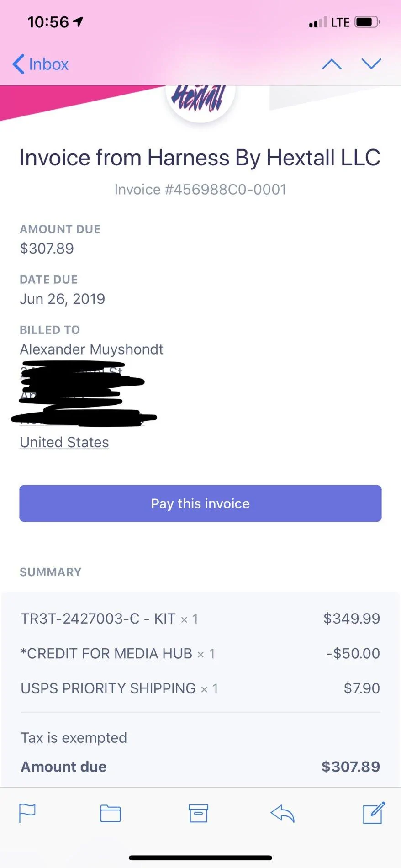Open the United States address link
401x868 pixels.
(x=64, y=442)
